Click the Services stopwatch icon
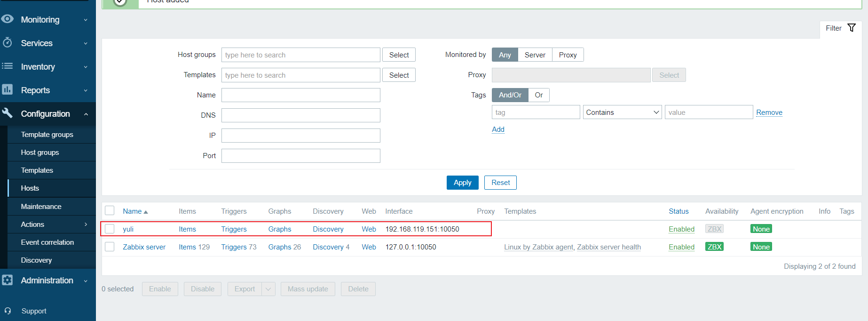 tap(7, 42)
